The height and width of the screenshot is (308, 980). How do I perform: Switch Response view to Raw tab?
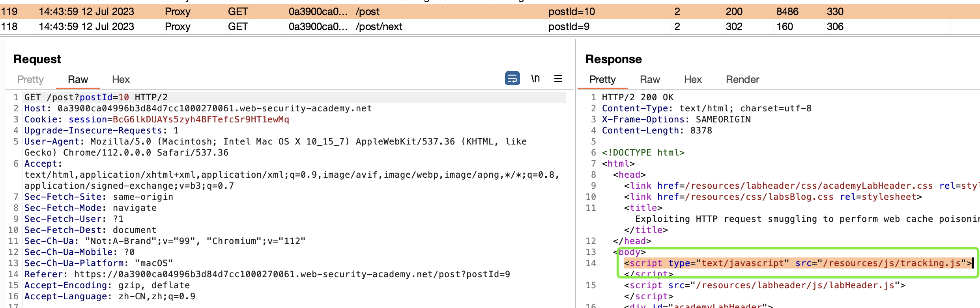click(x=650, y=79)
